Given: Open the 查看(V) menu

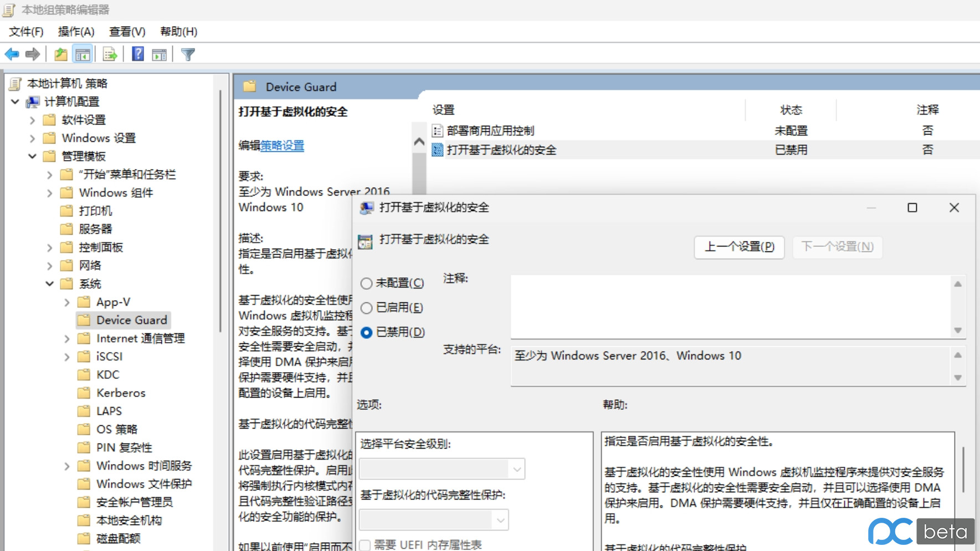Looking at the screenshot, I should point(127,32).
